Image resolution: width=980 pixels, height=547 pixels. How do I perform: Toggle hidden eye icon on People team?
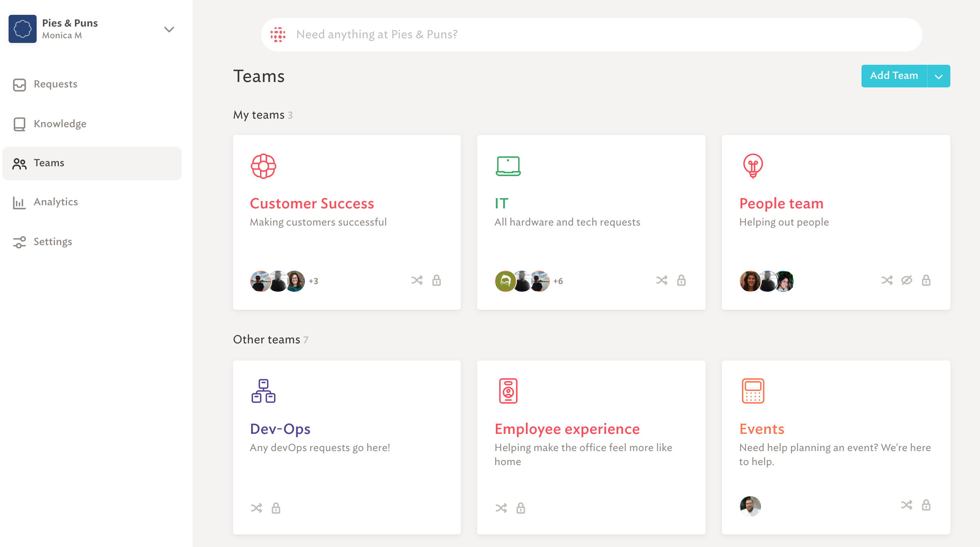pos(906,280)
